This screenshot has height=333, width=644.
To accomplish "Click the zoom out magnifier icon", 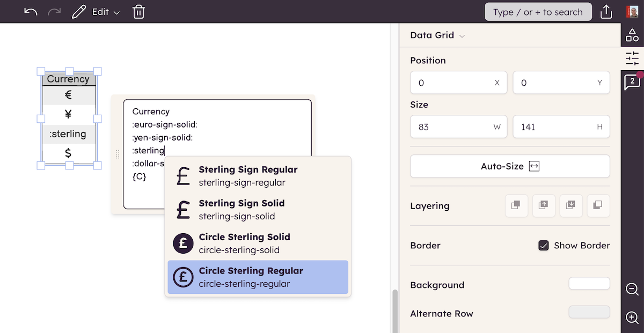I will click(632, 290).
